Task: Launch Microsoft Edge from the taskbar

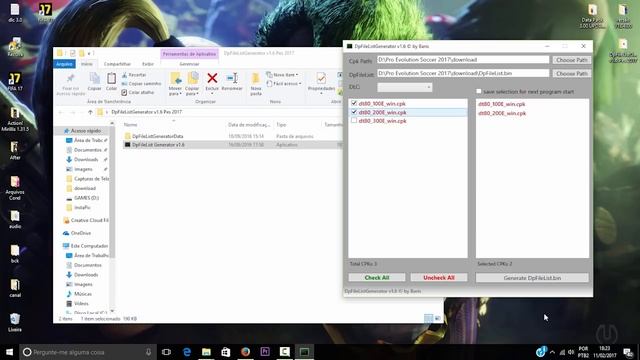Action: click(x=187, y=352)
